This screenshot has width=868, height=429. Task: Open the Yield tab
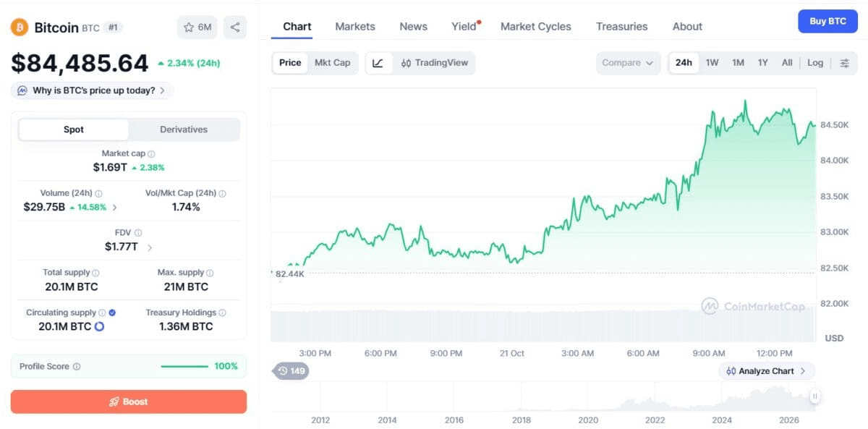click(x=464, y=27)
